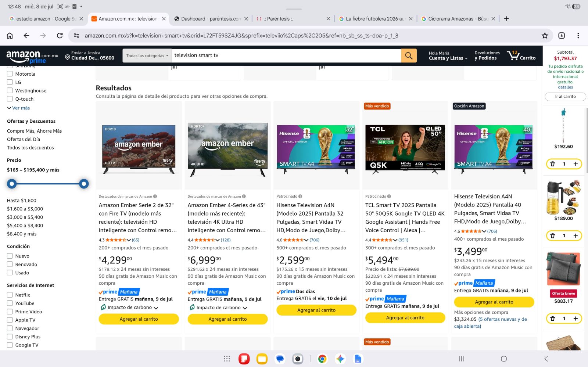588x367 pixels.
Task: Remove the $883.17 item with trash icon
Action: pos(553,319)
